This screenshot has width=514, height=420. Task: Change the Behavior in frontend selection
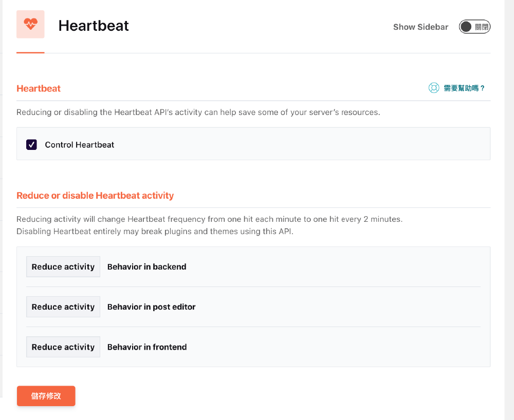[x=63, y=347]
